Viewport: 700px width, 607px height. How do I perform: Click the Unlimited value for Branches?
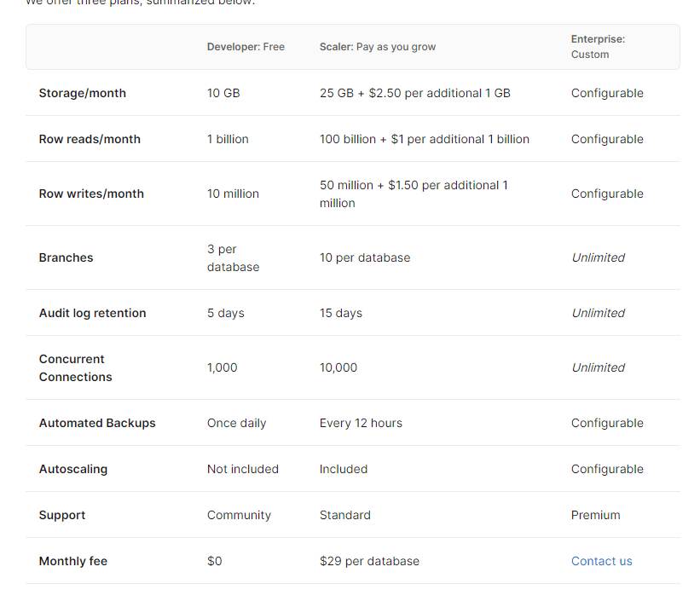point(599,257)
